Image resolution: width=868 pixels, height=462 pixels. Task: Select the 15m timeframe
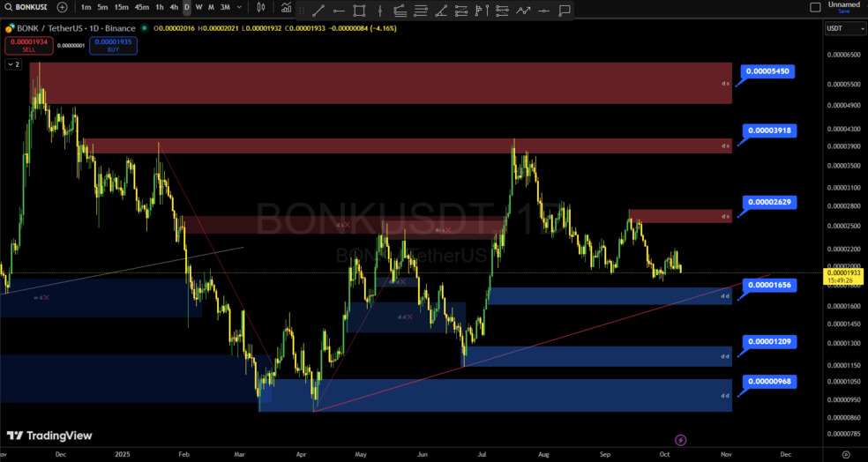[121, 7]
